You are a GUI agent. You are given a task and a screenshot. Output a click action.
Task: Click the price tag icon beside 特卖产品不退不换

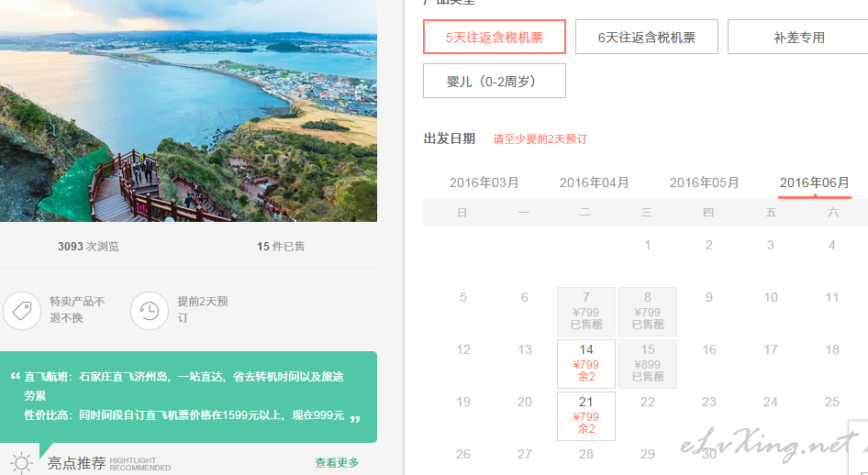(22, 311)
